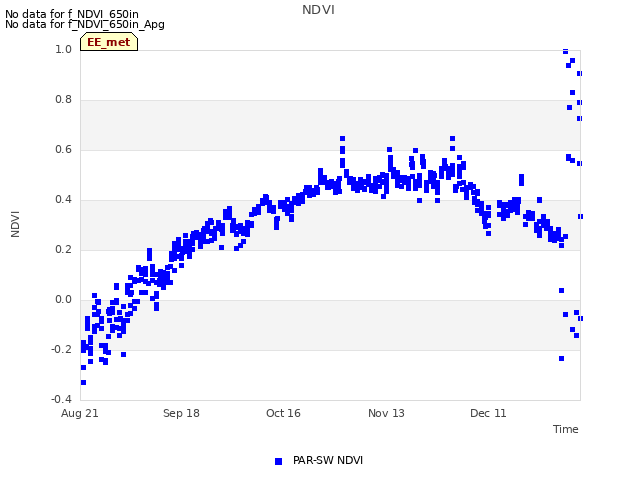Viewport: 640px width, 480px height.
Task: Click the -0.2 y-axis tick label
Action: click(61, 350)
